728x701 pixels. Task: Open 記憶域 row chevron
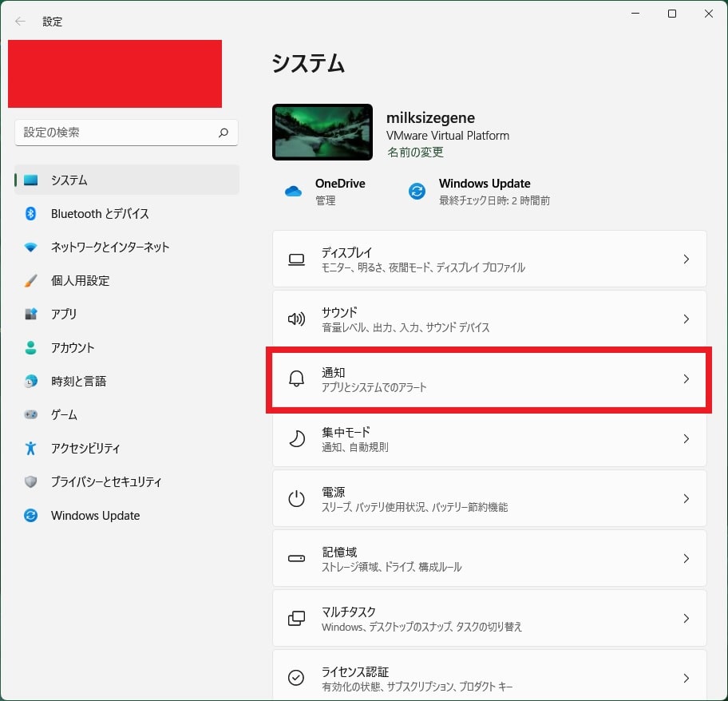tap(686, 558)
